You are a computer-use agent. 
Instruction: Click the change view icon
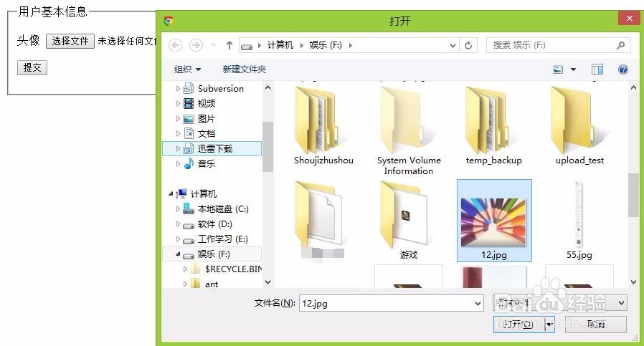point(558,69)
